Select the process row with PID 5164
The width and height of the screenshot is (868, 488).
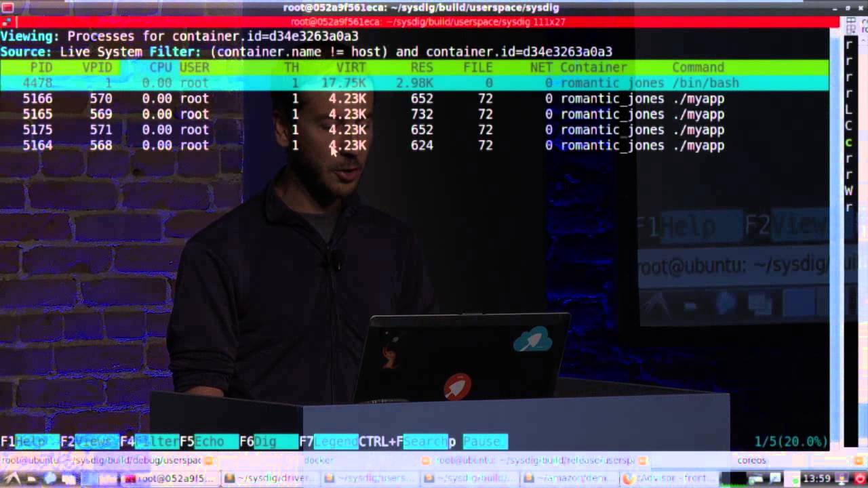click(414, 145)
